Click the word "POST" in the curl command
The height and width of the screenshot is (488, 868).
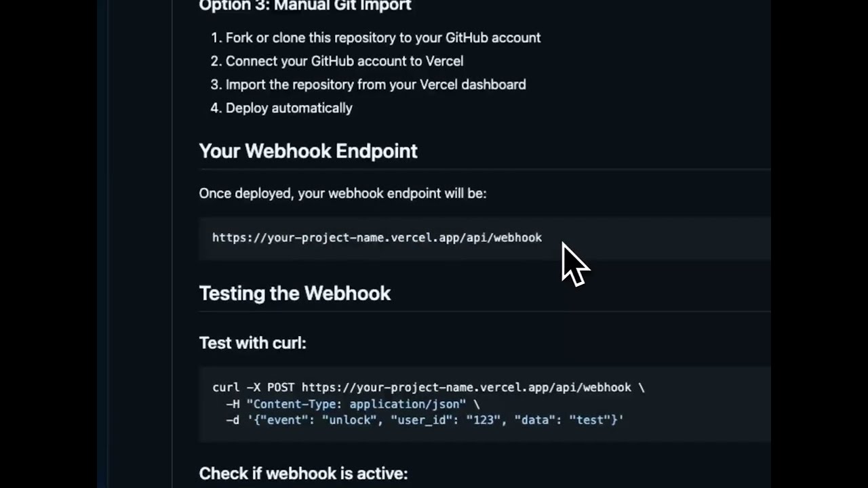(x=281, y=388)
